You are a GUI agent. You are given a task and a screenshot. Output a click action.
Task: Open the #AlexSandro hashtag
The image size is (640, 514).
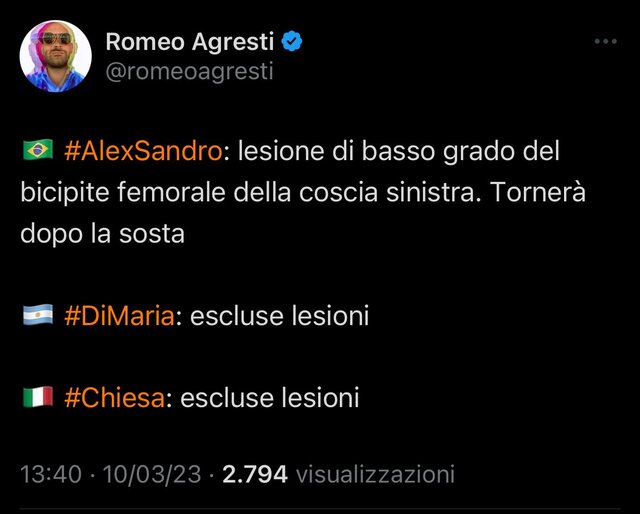pyautogui.click(x=143, y=151)
